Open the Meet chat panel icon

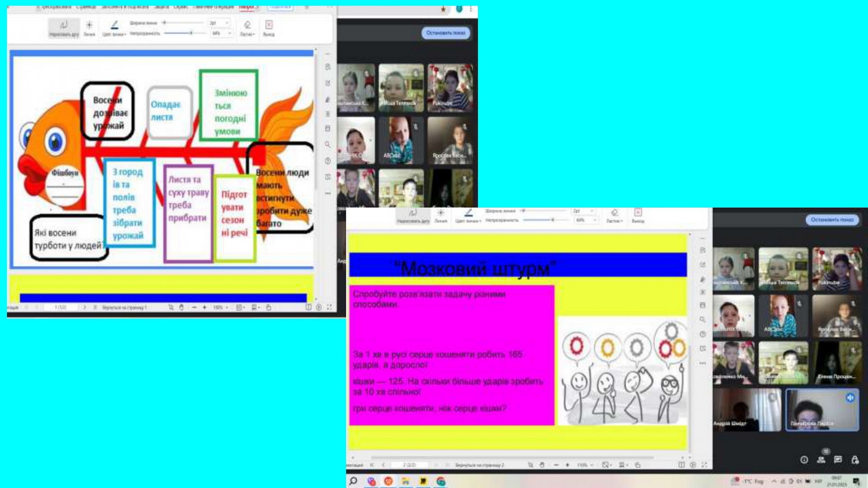838,459
